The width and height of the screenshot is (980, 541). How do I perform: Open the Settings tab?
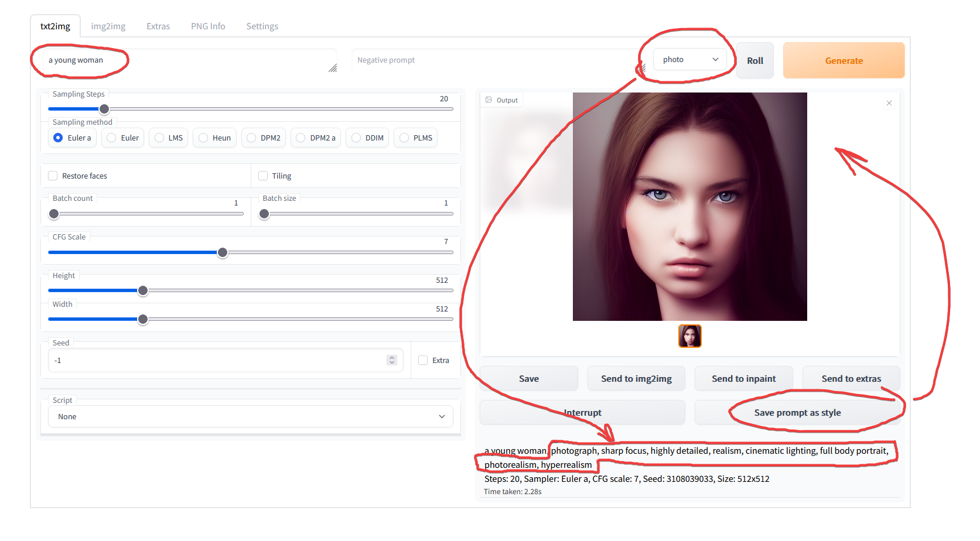point(262,26)
